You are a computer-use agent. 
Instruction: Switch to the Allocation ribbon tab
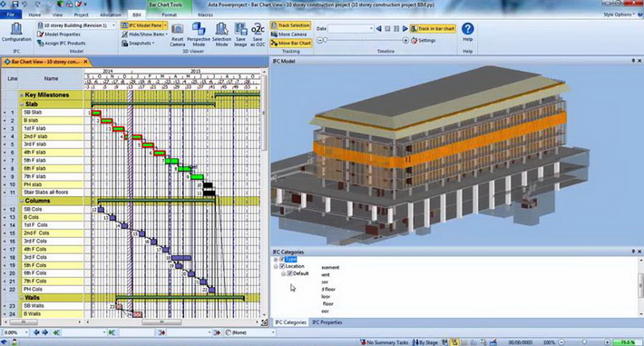tap(111, 15)
